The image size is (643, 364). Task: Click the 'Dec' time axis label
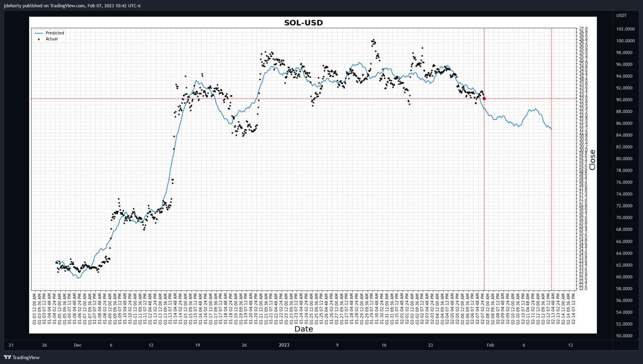coord(78,345)
